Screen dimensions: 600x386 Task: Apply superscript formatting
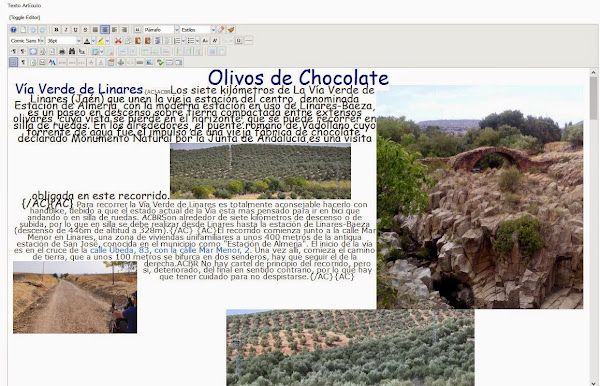215,41
